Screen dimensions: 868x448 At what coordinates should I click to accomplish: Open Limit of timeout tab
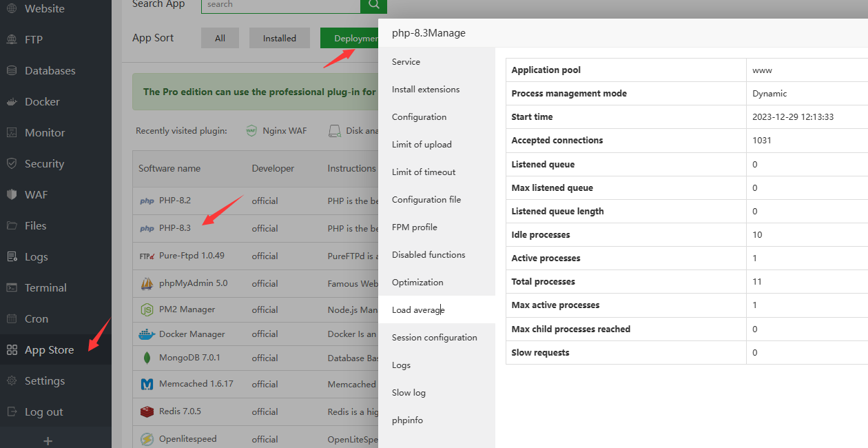tap(437, 172)
